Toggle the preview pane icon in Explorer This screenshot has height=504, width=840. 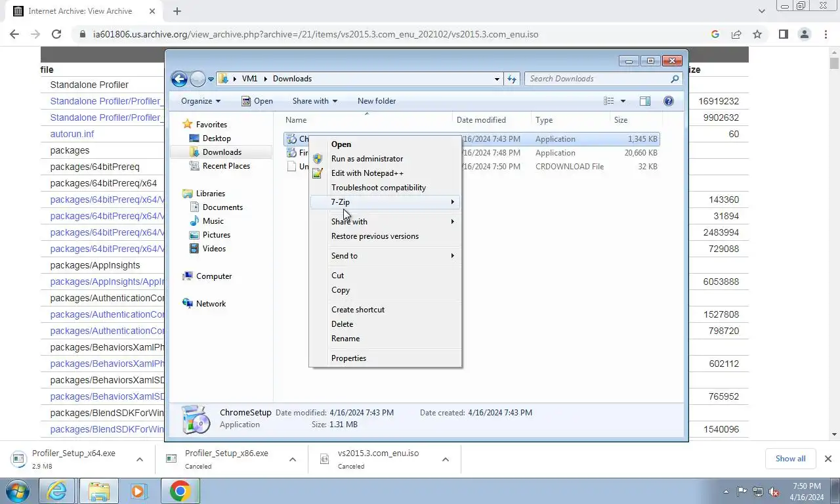[645, 101]
